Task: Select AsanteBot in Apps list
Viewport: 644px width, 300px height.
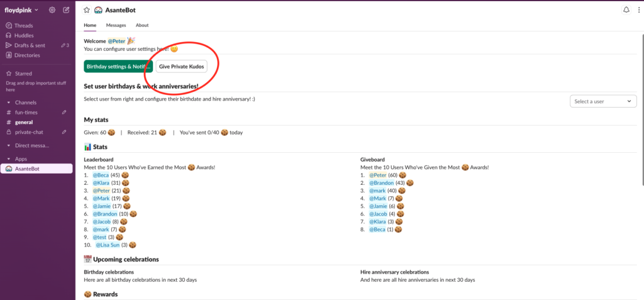Action: point(36,169)
